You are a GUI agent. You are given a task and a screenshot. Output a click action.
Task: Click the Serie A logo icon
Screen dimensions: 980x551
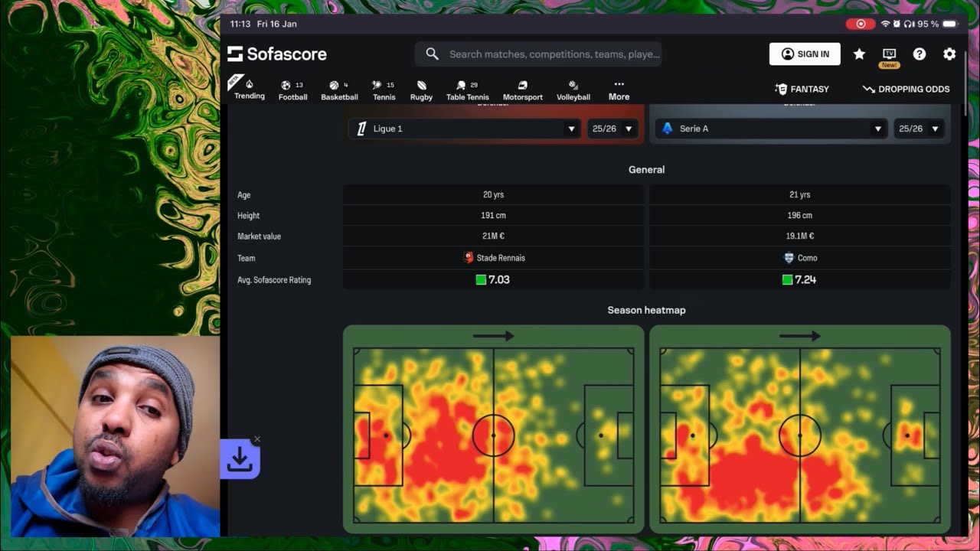pos(668,129)
